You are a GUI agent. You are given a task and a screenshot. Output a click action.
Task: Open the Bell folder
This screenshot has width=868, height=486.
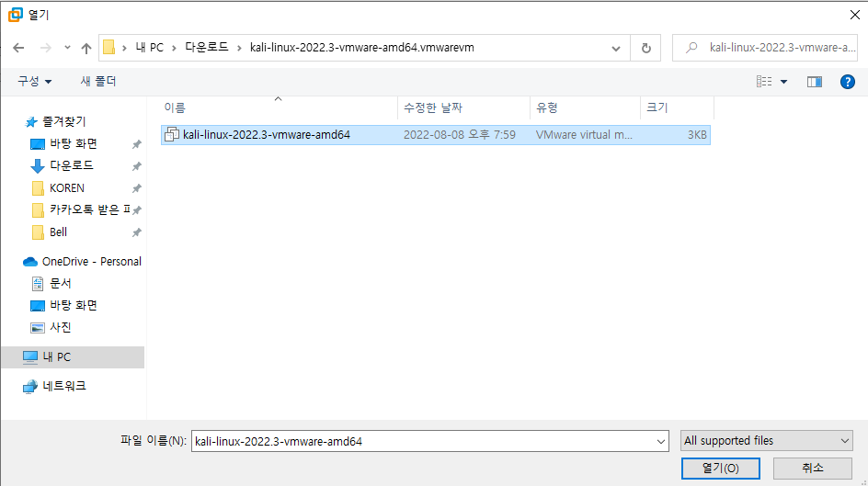click(x=58, y=232)
